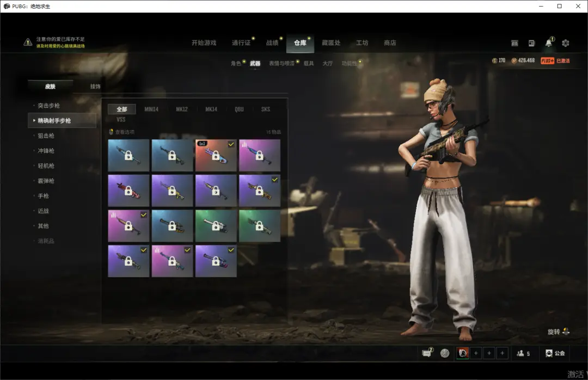Click the BP coin icon next to 428,468
The height and width of the screenshot is (380, 588).
coord(514,60)
